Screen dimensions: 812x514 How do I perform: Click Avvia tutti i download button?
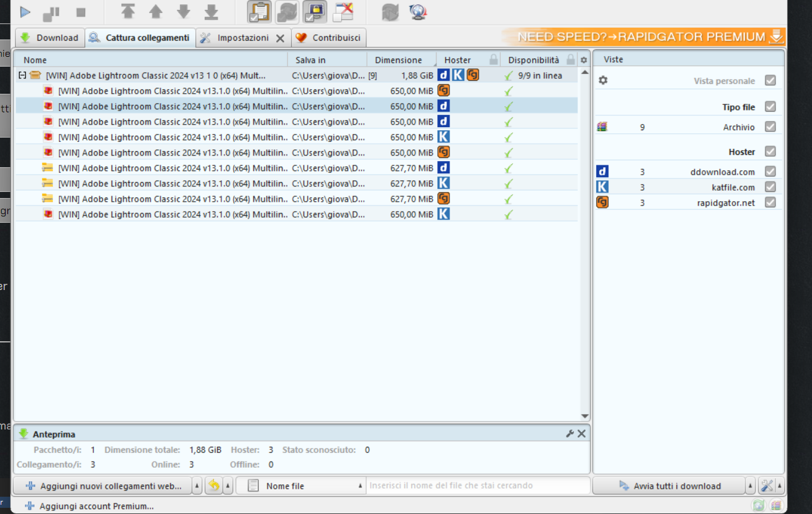point(669,486)
